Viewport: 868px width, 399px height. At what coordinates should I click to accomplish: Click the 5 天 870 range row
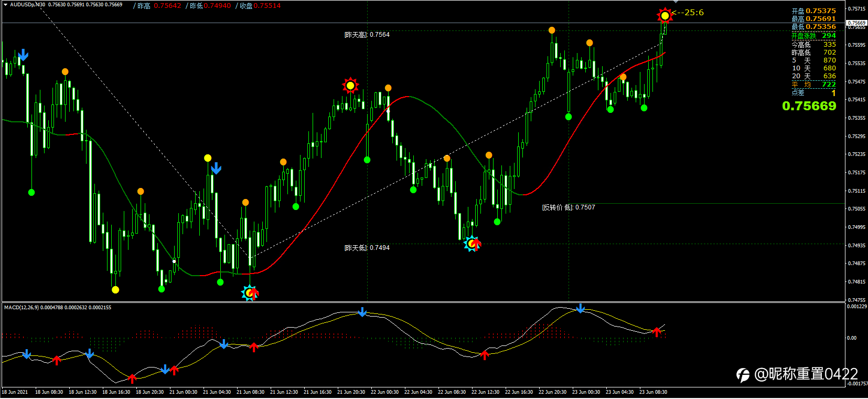814,60
